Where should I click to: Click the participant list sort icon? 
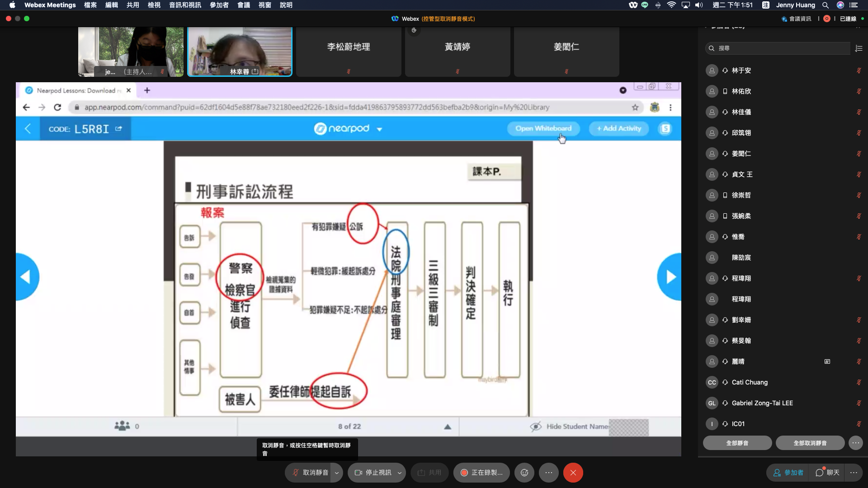(859, 48)
